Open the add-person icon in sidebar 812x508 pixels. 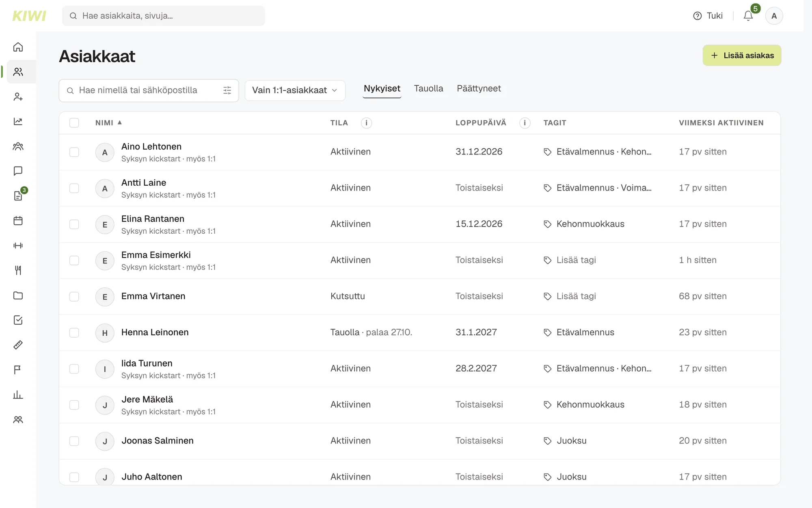[18, 97]
